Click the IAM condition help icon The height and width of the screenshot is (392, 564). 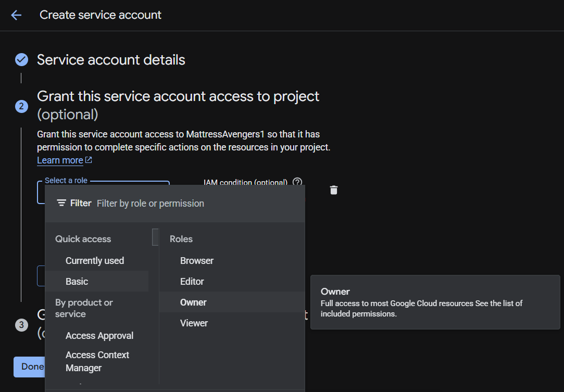pos(297,182)
